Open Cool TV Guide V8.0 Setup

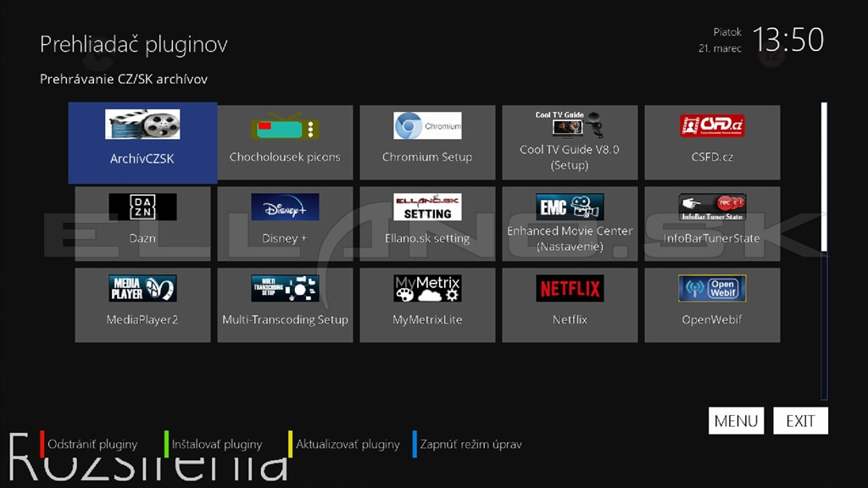(570, 142)
